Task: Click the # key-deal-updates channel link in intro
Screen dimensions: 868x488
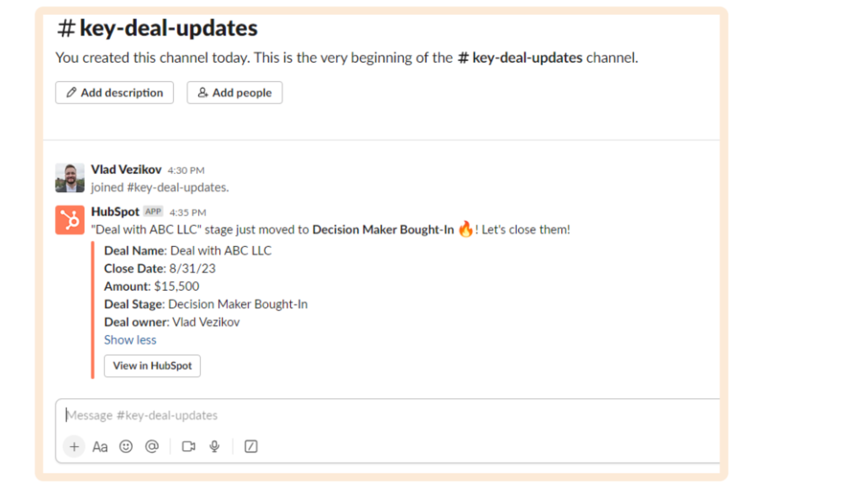Action: coord(520,58)
